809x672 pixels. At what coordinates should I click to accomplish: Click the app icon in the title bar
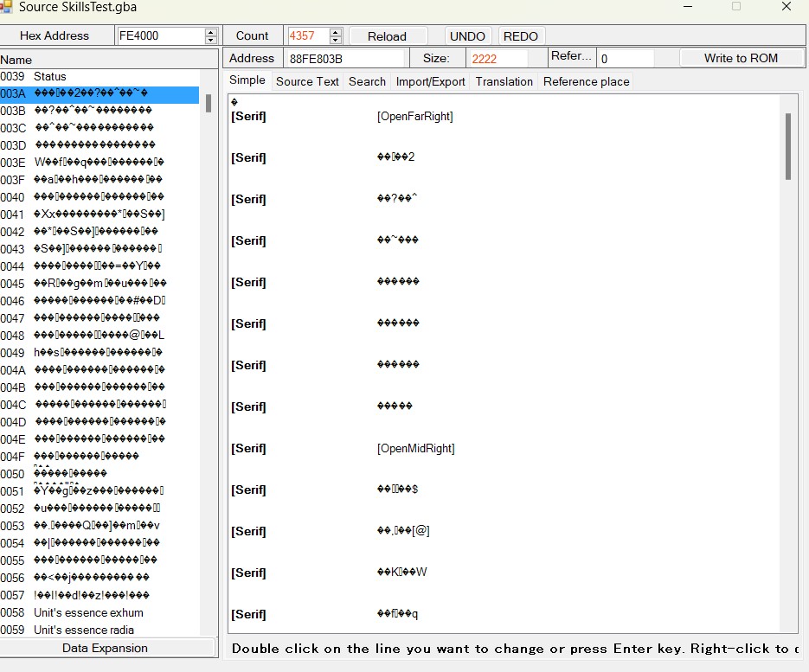pos(6,7)
